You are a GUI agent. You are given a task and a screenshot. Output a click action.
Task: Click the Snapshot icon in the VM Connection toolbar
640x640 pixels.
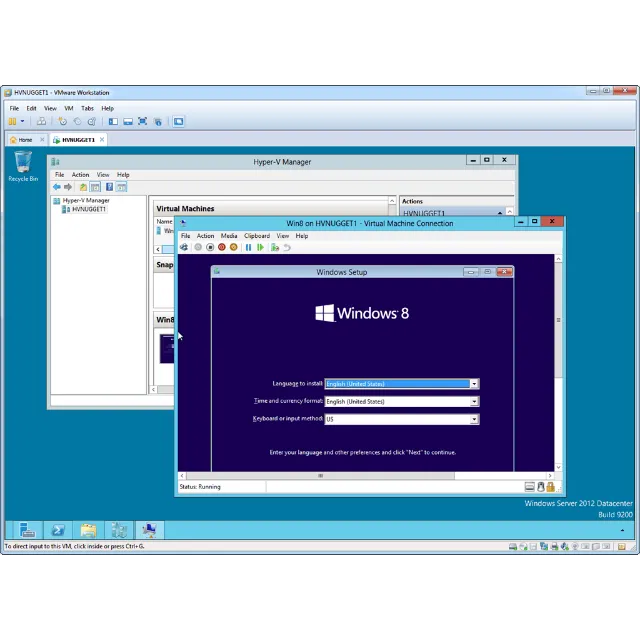tap(275, 247)
